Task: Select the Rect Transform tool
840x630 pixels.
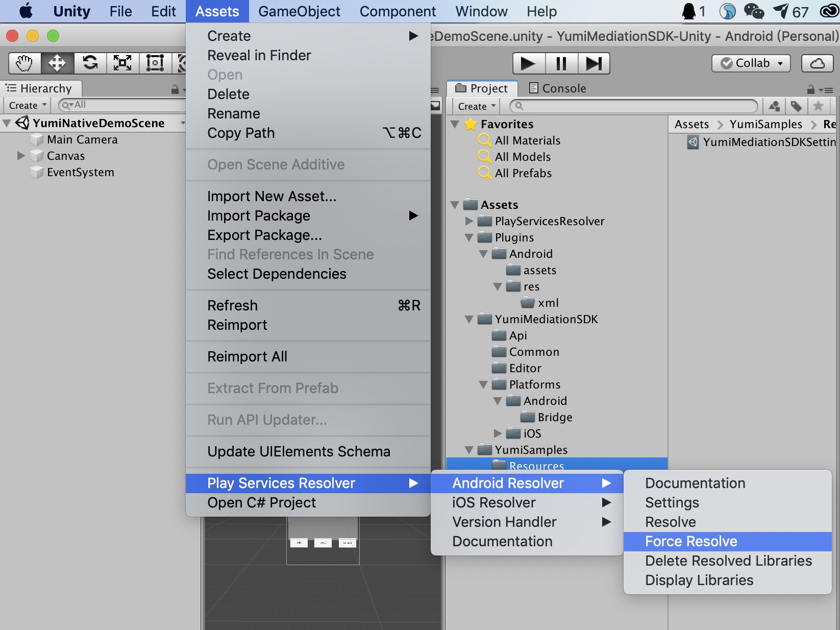Action: 155,63
